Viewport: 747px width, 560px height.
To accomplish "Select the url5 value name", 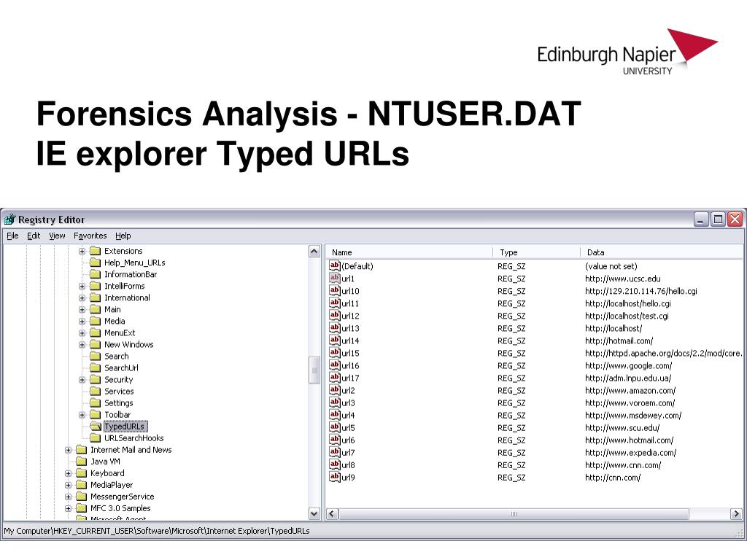I will [x=348, y=427].
